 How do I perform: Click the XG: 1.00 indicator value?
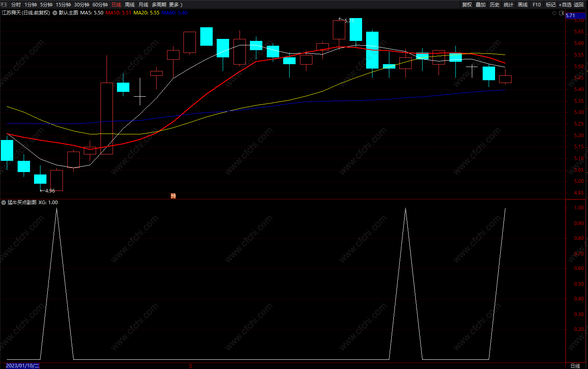pos(48,203)
